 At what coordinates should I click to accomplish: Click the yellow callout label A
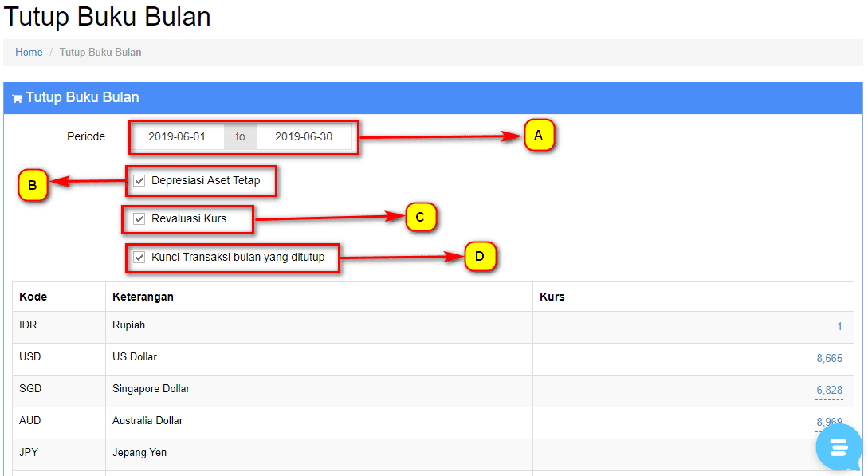point(539,136)
